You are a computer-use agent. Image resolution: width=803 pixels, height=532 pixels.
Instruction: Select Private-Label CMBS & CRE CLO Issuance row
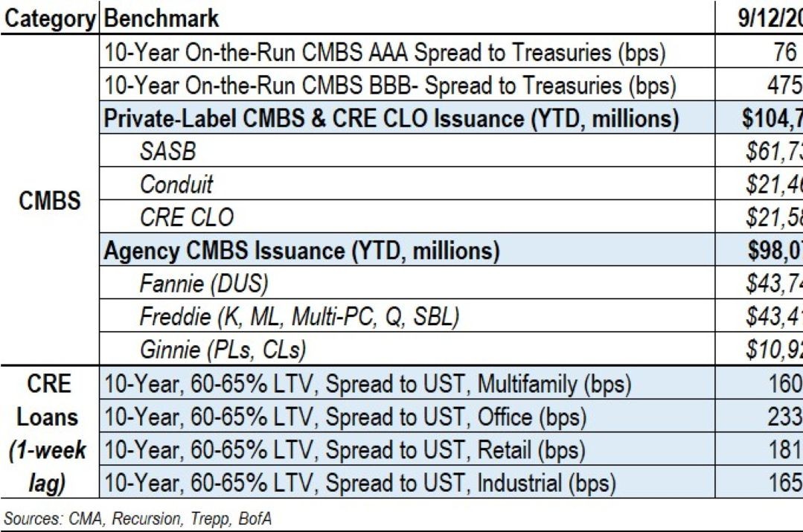click(x=391, y=119)
